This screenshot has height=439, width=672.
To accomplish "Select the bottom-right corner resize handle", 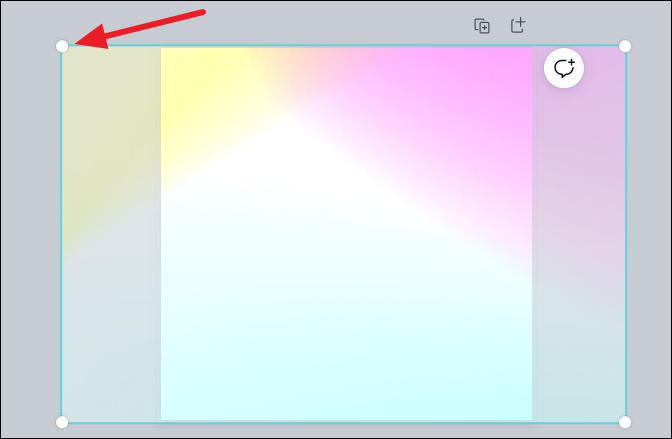I will coord(625,422).
